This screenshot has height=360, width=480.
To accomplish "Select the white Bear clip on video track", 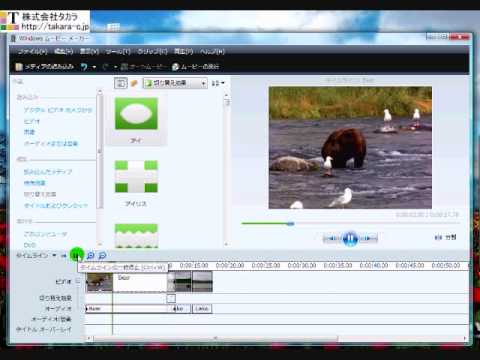I will pos(140,282).
